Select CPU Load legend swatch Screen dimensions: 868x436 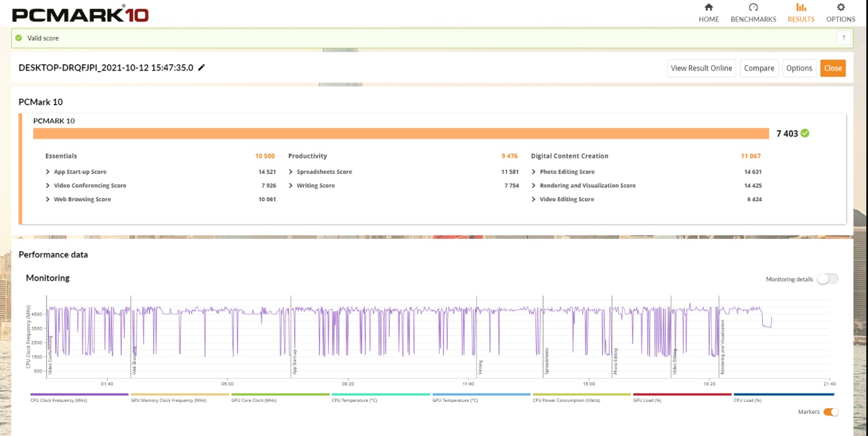pos(784,395)
